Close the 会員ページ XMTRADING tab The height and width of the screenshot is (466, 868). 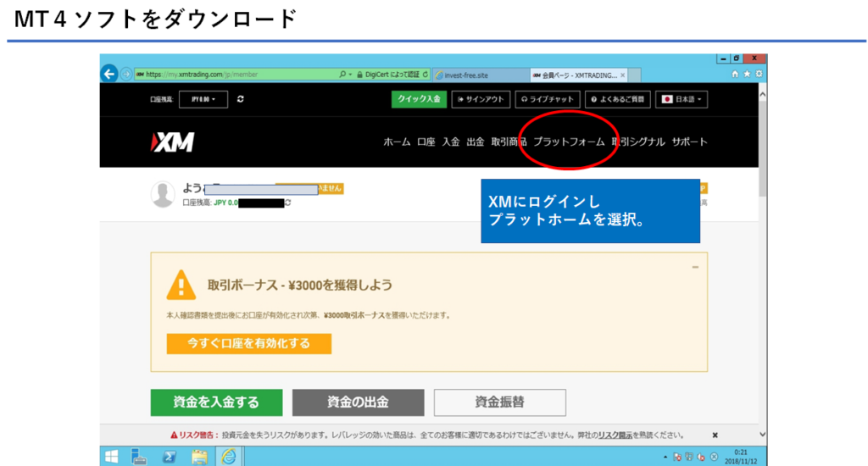pyautogui.click(x=623, y=75)
